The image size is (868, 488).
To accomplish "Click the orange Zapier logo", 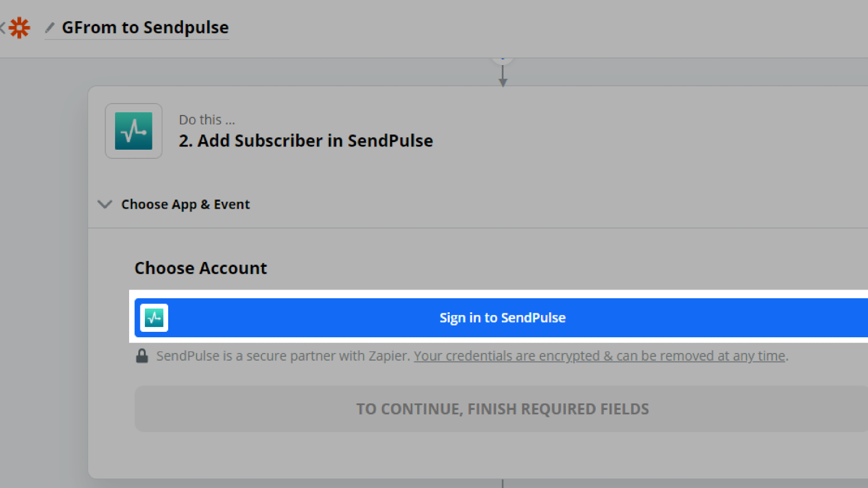I will pyautogui.click(x=20, y=28).
